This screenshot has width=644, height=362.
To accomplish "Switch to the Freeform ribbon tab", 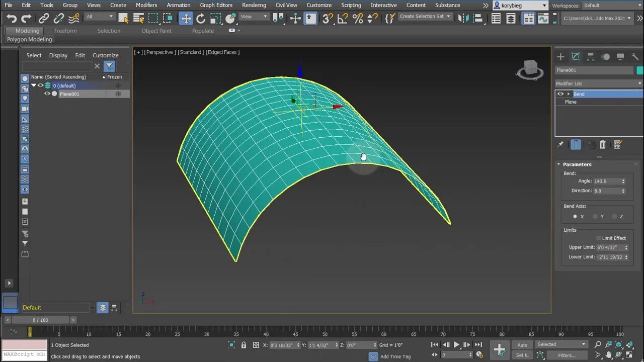I will click(x=65, y=31).
